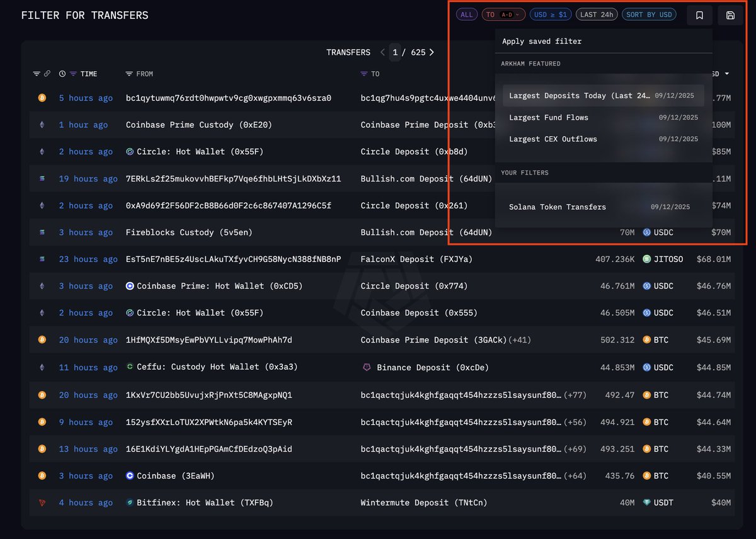Click Solana icon on Fireblocks Custody row
Image resolution: width=756 pixels, height=539 pixels.
click(x=42, y=232)
